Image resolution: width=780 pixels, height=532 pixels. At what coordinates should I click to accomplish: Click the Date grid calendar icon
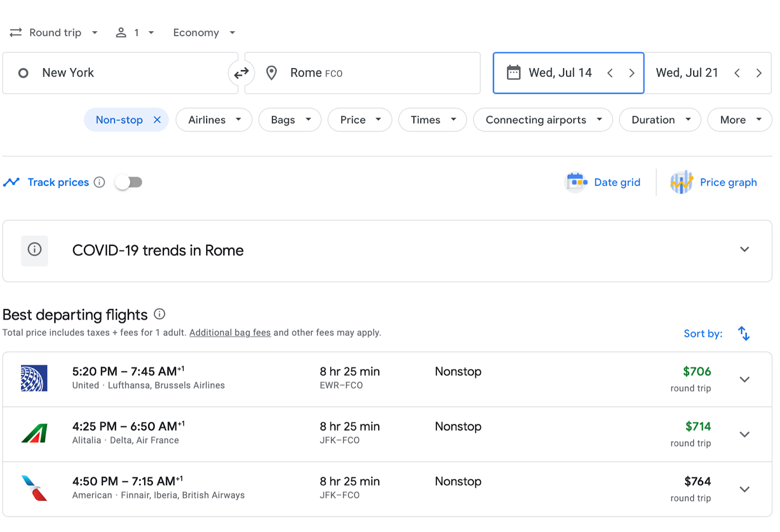[577, 182]
